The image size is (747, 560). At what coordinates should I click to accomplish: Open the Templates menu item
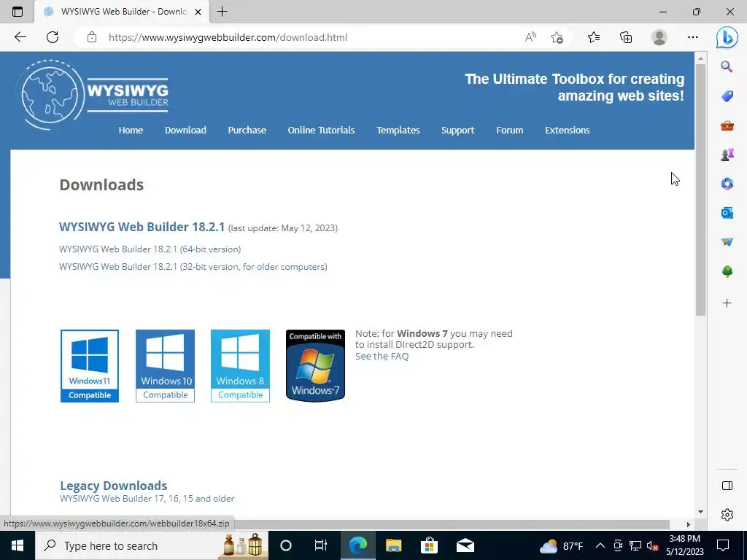[x=398, y=130]
